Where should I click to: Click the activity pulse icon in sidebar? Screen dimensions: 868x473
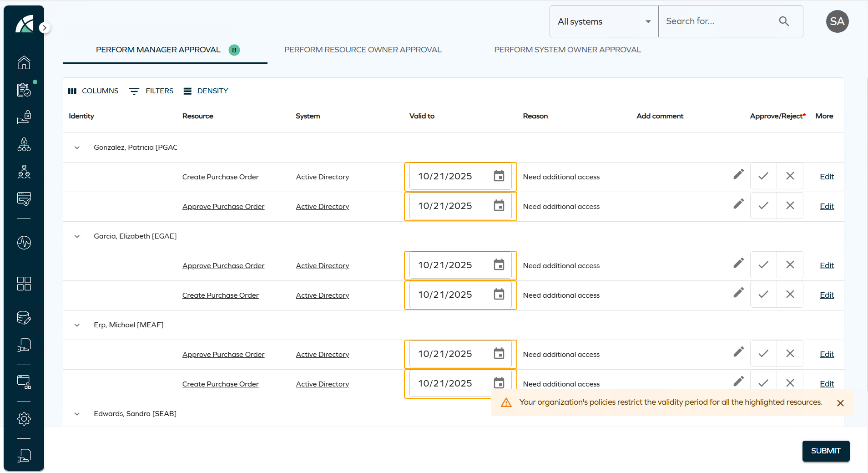tap(24, 243)
